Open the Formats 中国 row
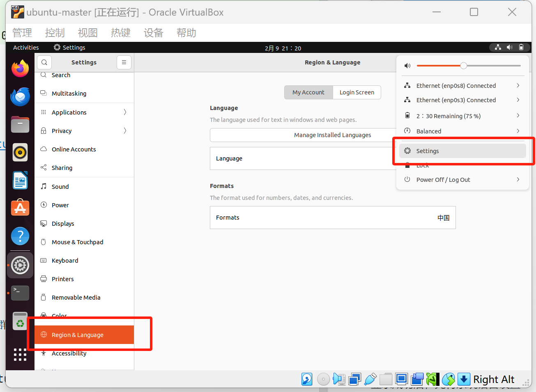The image size is (536, 392). [333, 218]
